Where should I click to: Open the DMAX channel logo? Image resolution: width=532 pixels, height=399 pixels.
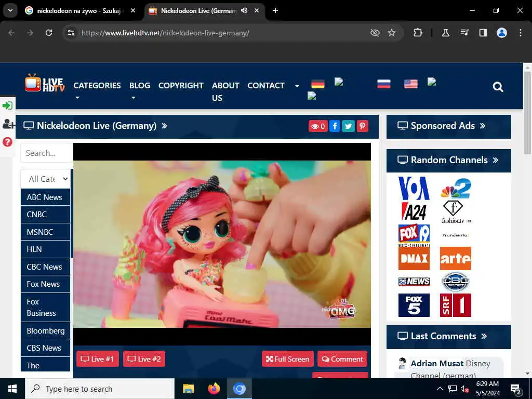tap(414, 259)
